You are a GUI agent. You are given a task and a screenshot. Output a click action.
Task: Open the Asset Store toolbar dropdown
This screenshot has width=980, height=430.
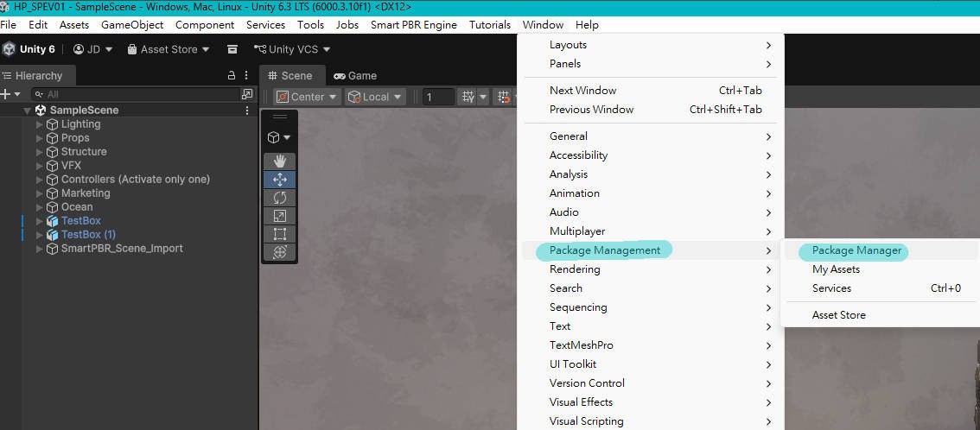point(169,49)
